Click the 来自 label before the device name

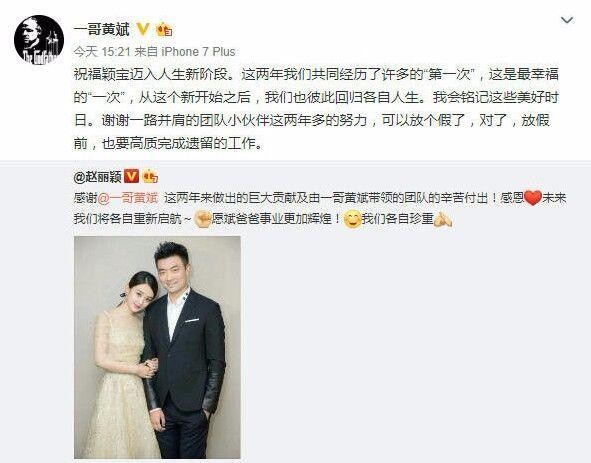pos(146,51)
